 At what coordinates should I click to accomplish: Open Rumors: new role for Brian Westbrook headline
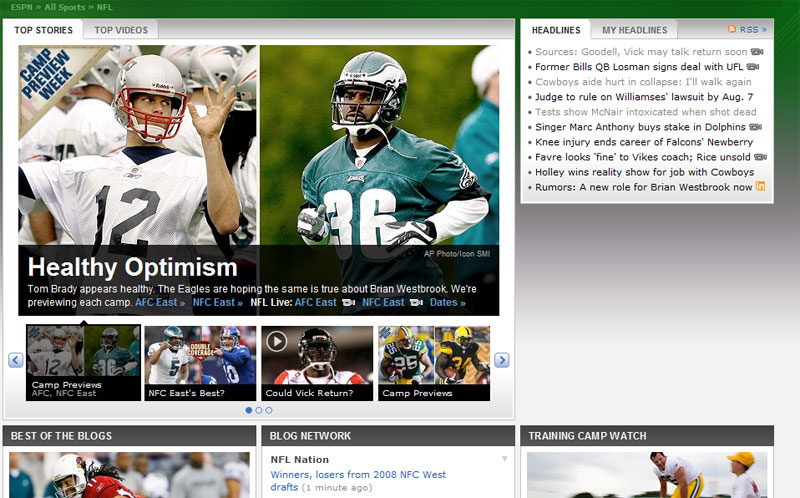(643, 187)
